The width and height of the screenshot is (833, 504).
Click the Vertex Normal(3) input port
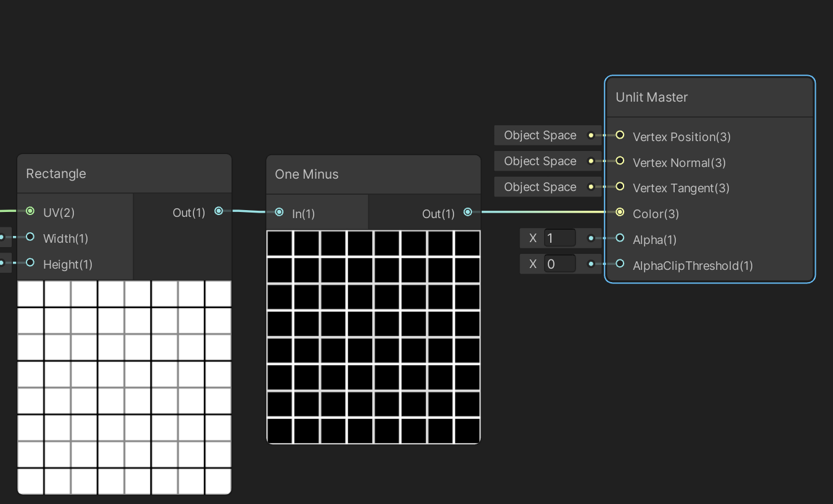620,161
